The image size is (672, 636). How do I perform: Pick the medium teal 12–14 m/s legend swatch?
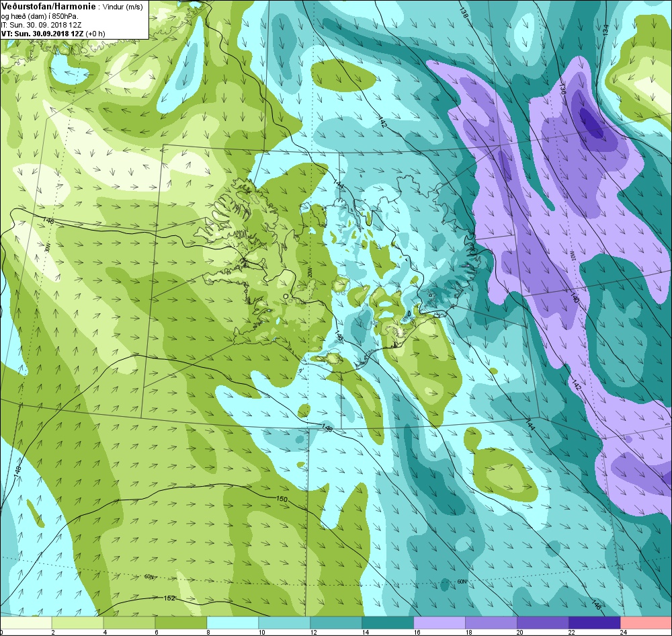[336, 623]
